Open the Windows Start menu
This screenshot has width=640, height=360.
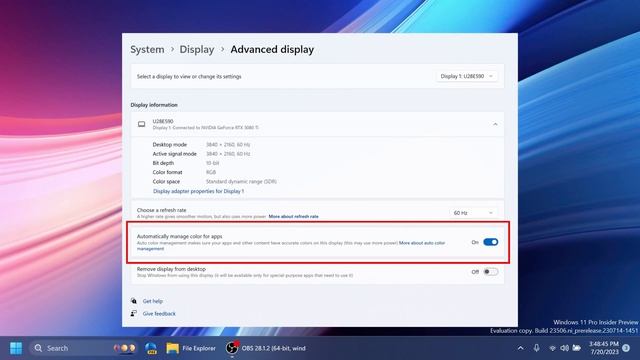[16, 348]
